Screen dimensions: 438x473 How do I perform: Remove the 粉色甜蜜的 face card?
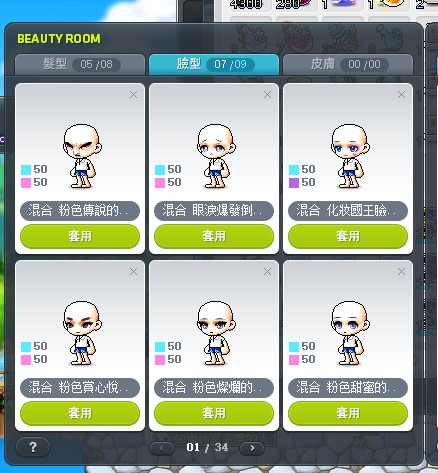click(401, 272)
